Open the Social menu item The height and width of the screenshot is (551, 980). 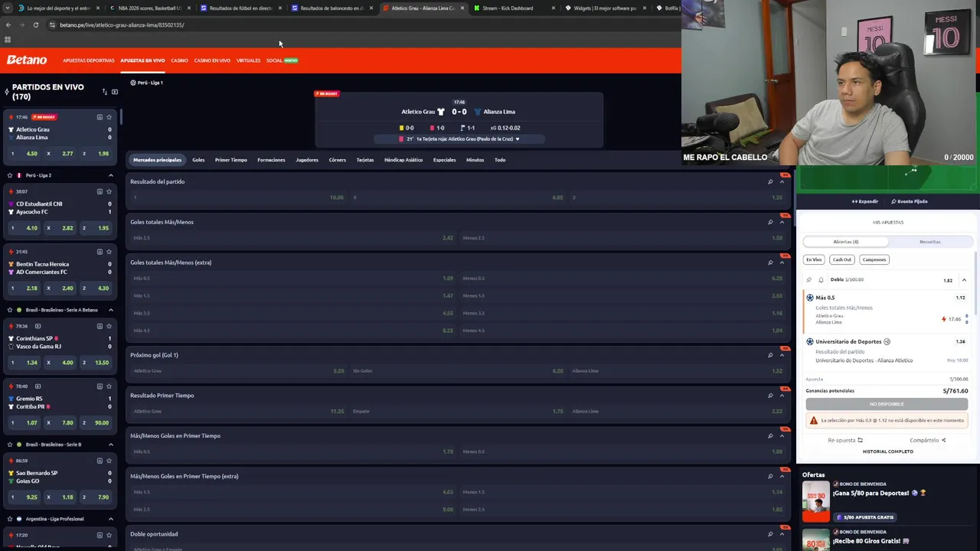point(282,60)
